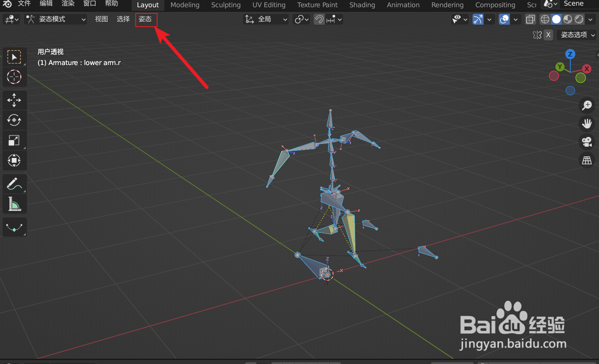Open the 帮助 (Help) menu

pyautogui.click(x=111, y=4)
